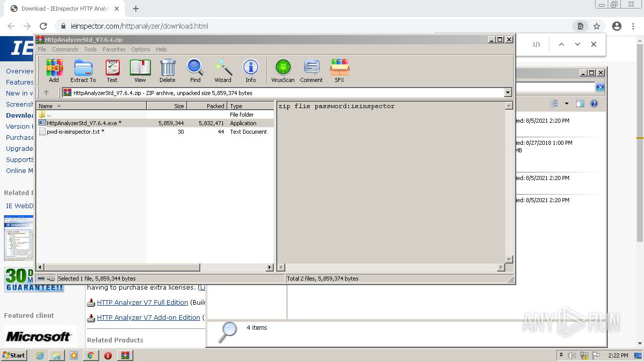
Task: Bookmark this page with the star icon
Action: tap(597, 26)
